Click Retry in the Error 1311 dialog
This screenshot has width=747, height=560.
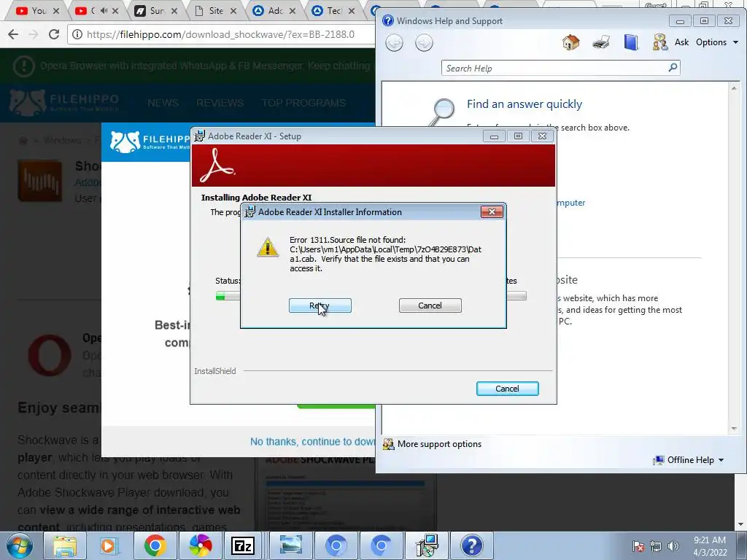pyautogui.click(x=320, y=306)
